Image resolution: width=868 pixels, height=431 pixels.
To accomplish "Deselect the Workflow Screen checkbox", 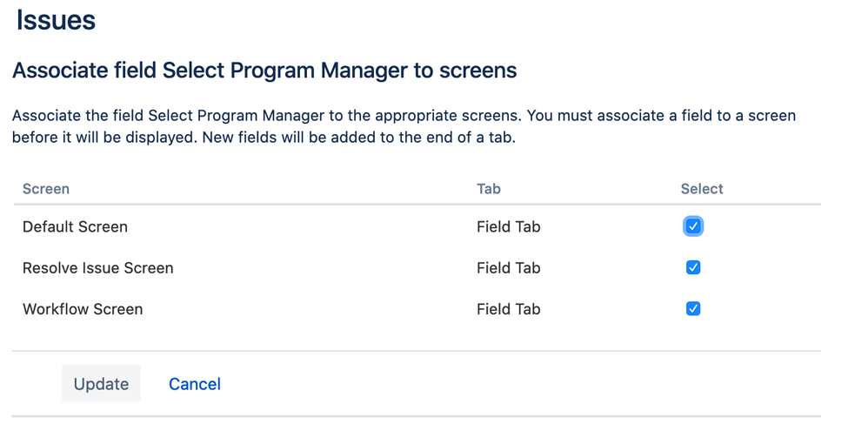I will [693, 308].
